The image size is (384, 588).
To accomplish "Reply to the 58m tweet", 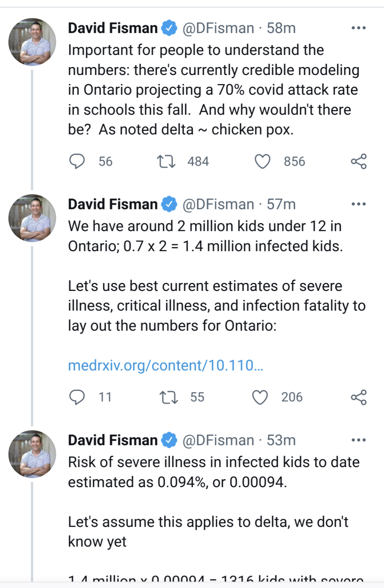I will [x=77, y=161].
